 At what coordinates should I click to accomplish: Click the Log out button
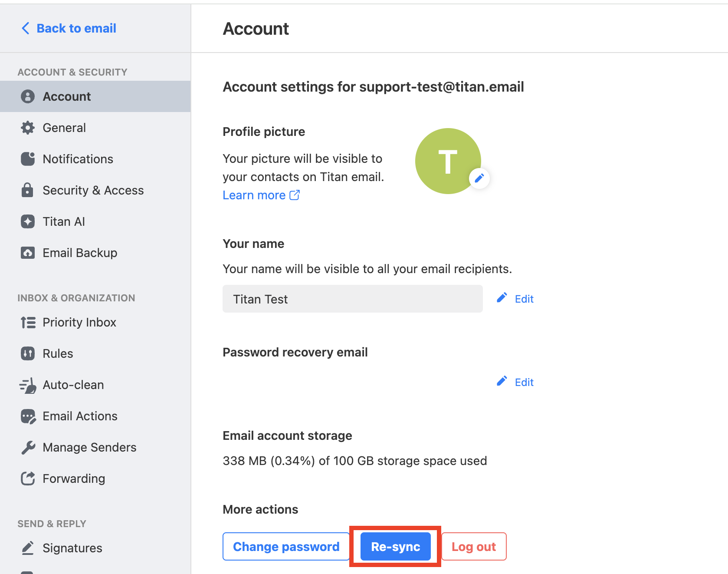point(474,547)
